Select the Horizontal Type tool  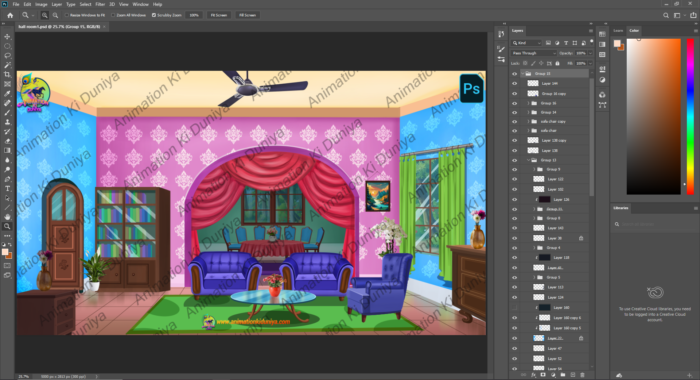pyautogui.click(x=7, y=188)
